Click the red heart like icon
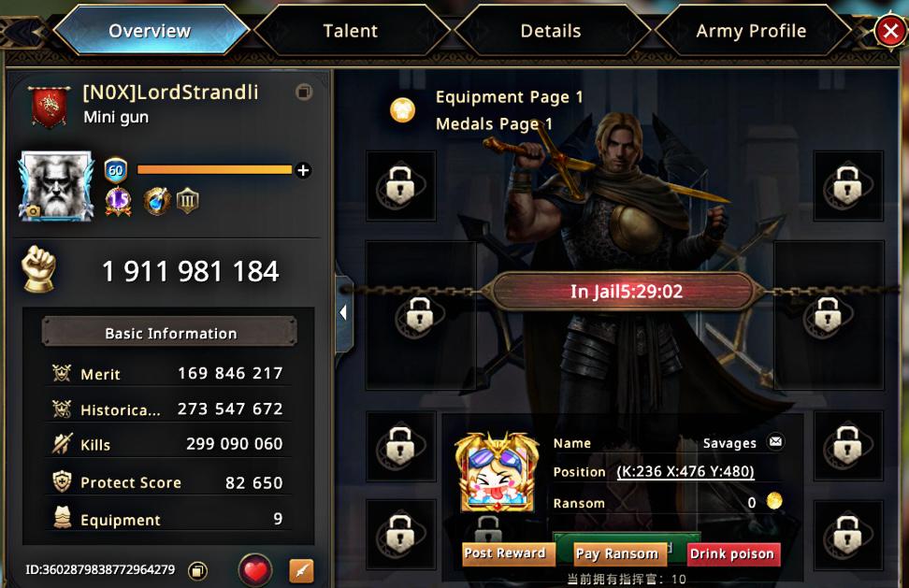Screen dimensions: 909x588 click(255, 570)
